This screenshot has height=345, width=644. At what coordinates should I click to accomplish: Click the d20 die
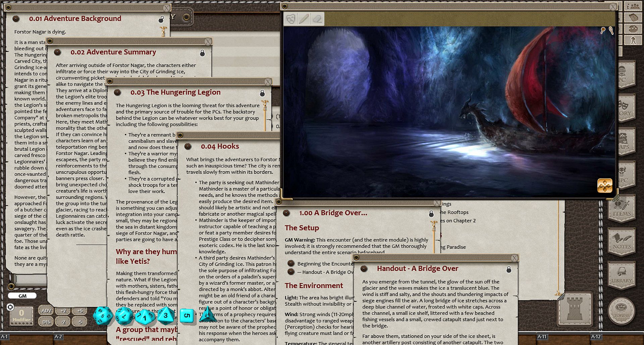(x=103, y=316)
